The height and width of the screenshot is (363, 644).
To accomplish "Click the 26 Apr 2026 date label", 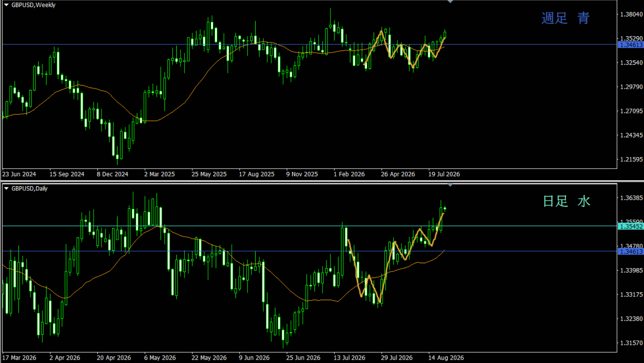I will [398, 174].
